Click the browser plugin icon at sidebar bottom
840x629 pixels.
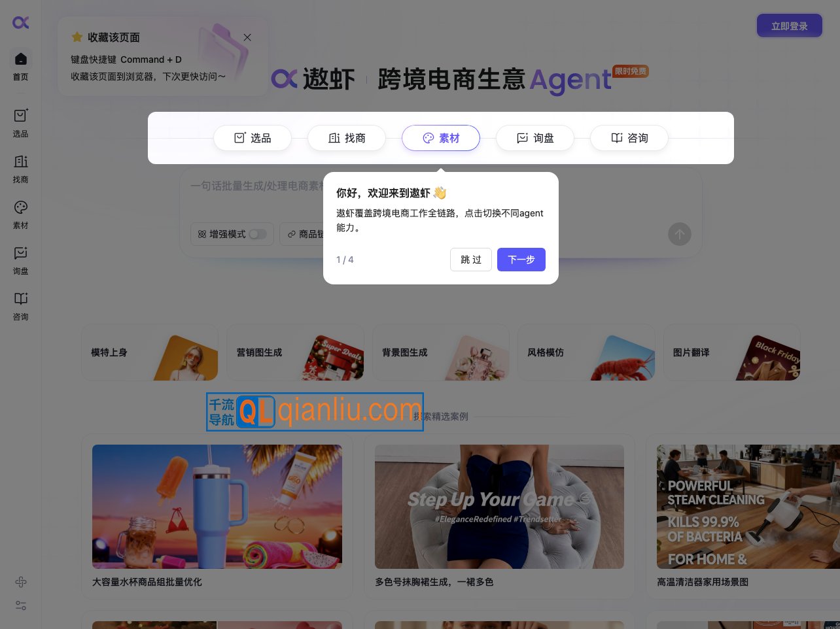click(20, 582)
